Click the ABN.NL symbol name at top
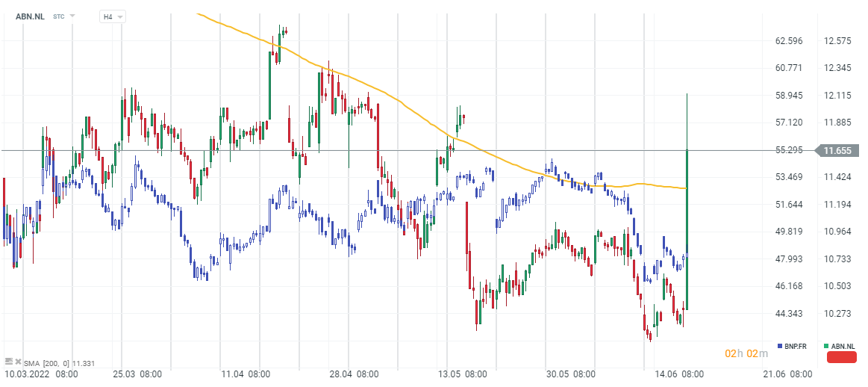Screen dimensions: 868x387 [x=30, y=16]
